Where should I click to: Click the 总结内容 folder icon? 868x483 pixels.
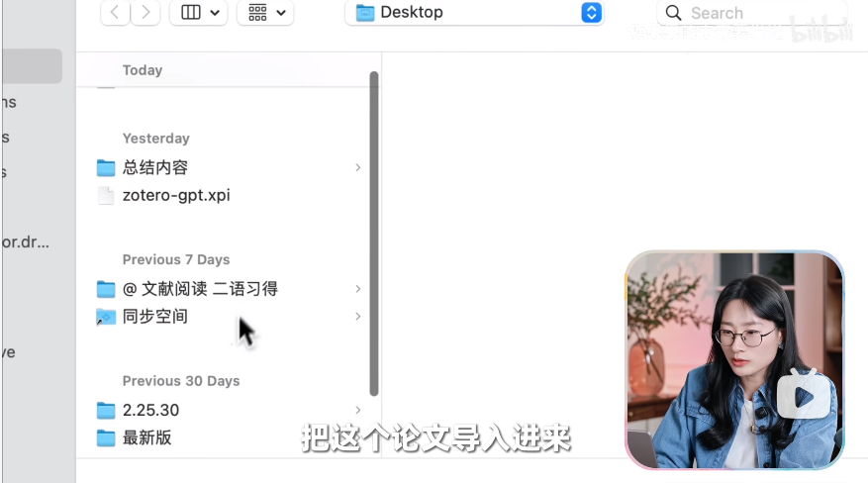click(106, 167)
